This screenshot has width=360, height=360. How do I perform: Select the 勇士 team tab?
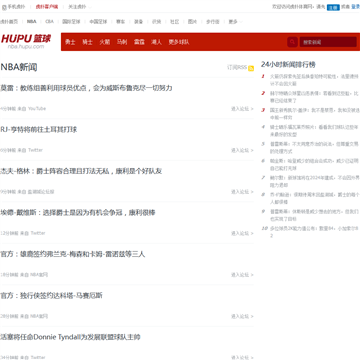[70, 42]
